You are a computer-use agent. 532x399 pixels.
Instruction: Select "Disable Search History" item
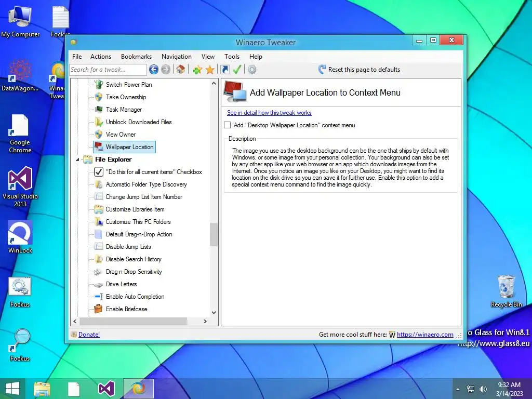pos(128,259)
